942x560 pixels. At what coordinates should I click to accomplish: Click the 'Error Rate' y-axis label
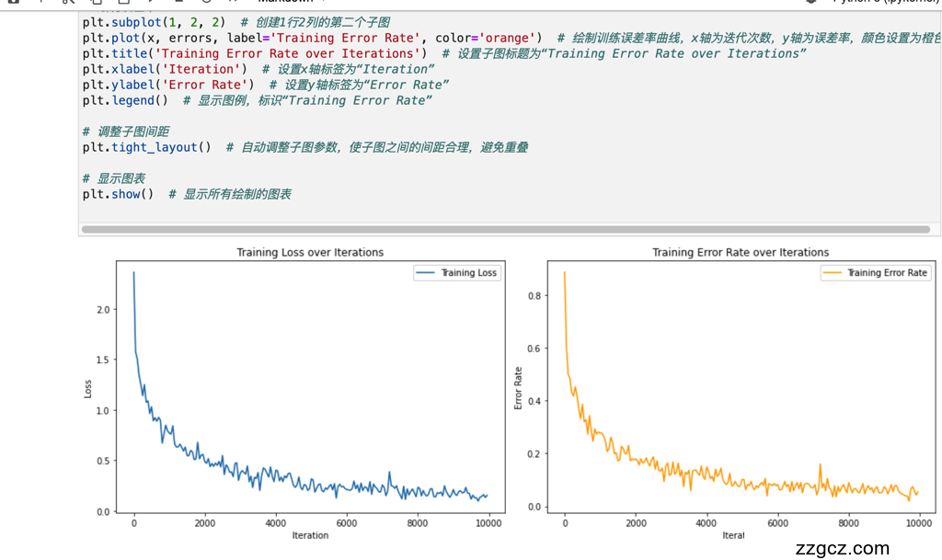coord(519,388)
